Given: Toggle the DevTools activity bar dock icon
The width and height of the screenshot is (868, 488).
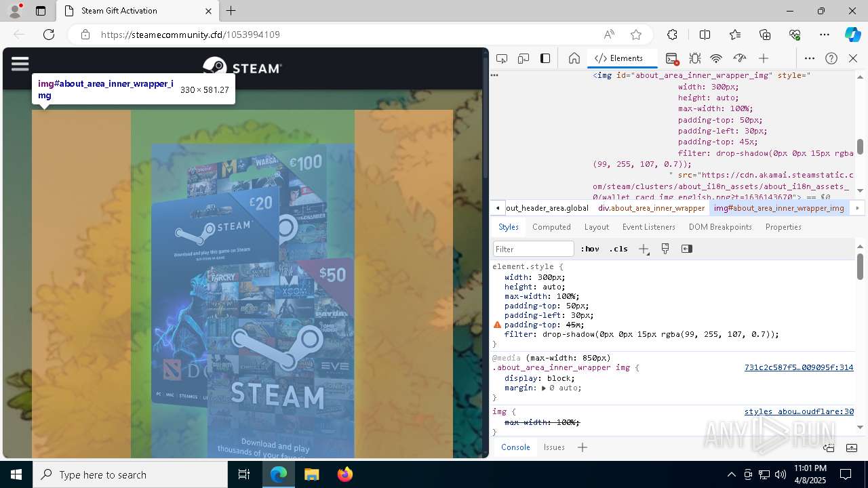Looking at the screenshot, I should point(545,58).
